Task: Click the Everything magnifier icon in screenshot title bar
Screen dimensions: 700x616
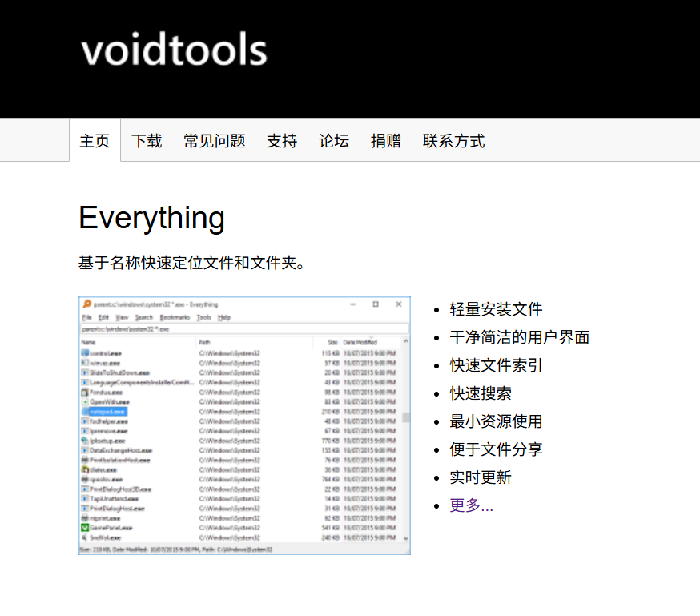Action: point(87,304)
